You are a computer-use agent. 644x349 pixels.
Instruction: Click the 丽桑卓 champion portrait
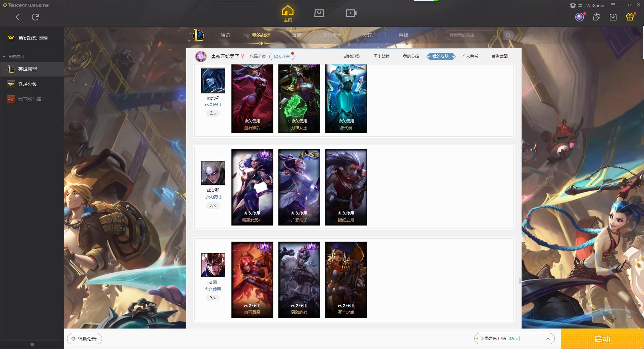[x=213, y=81]
